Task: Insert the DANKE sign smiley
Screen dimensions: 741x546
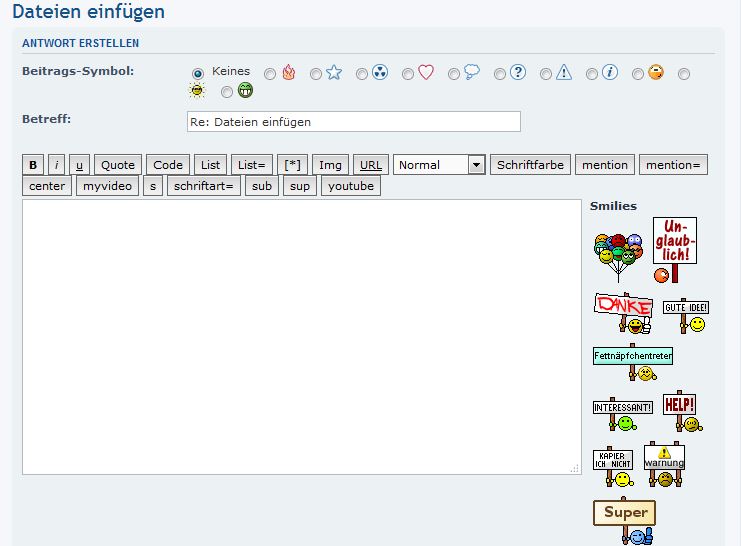Action: 623,313
